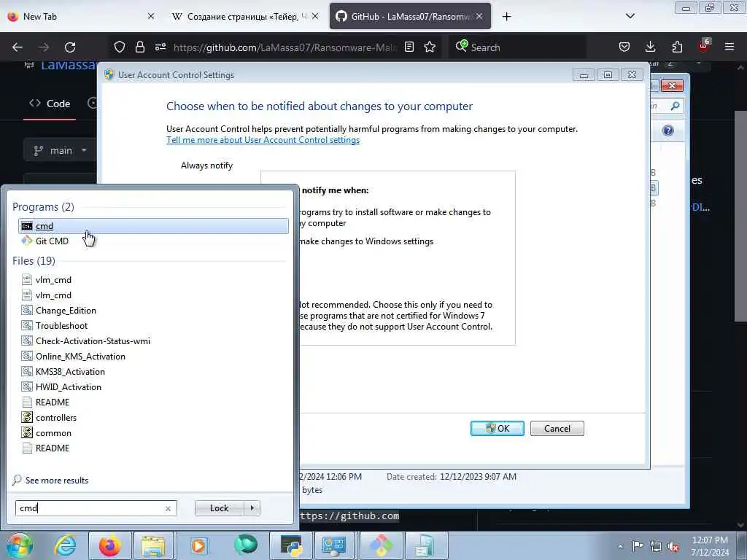Reload the Firefox page
The image size is (747, 560).
pyautogui.click(x=70, y=47)
